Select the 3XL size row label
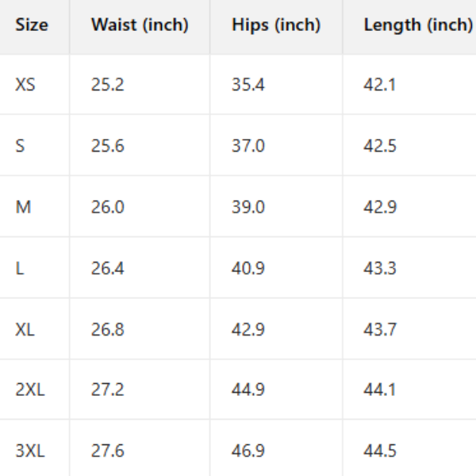The width and height of the screenshot is (476, 476). pyautogui.click(x=30, y=451)
